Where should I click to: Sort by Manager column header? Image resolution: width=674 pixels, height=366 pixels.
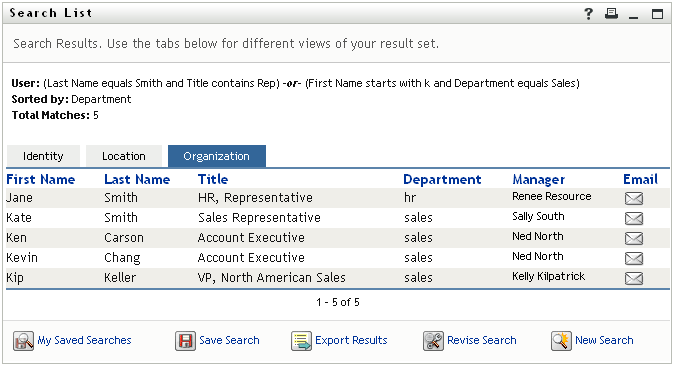pos(539,180)
